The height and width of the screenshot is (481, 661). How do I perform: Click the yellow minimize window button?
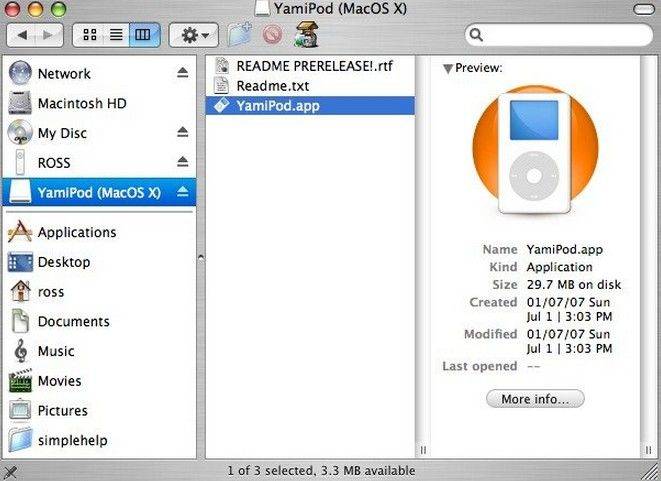tap(35, 8)
